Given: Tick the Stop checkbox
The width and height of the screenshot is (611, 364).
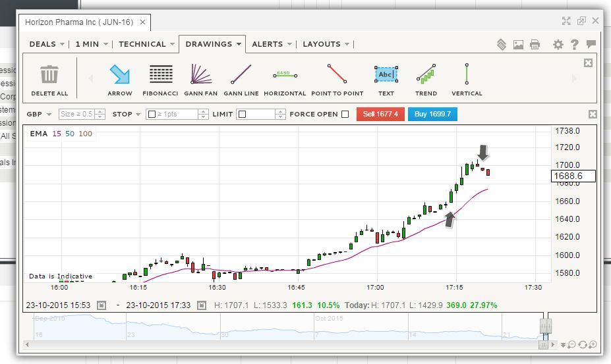Looking at the screenshot, I should tap(152, 114).
